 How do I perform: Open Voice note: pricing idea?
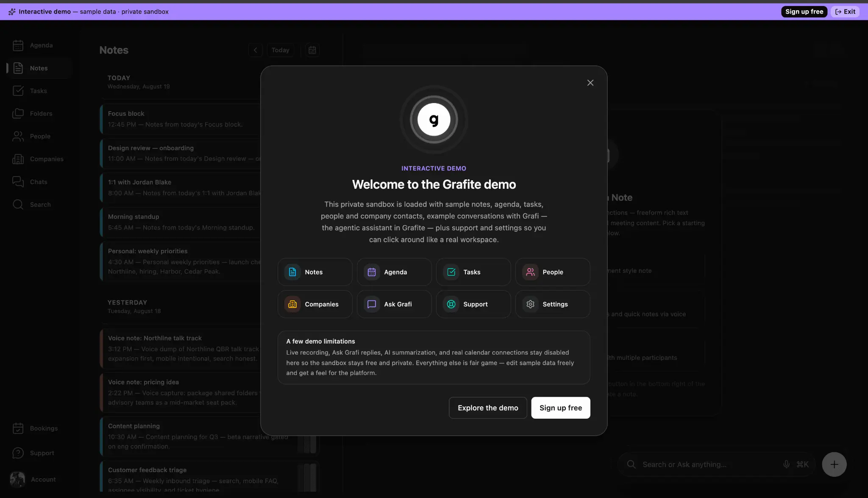[181, 392]
